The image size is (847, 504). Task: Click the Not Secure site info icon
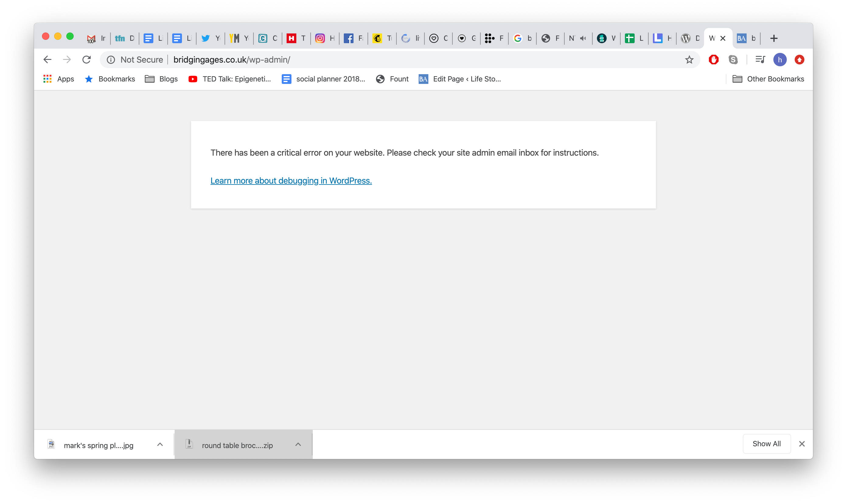tap(111, 60)
